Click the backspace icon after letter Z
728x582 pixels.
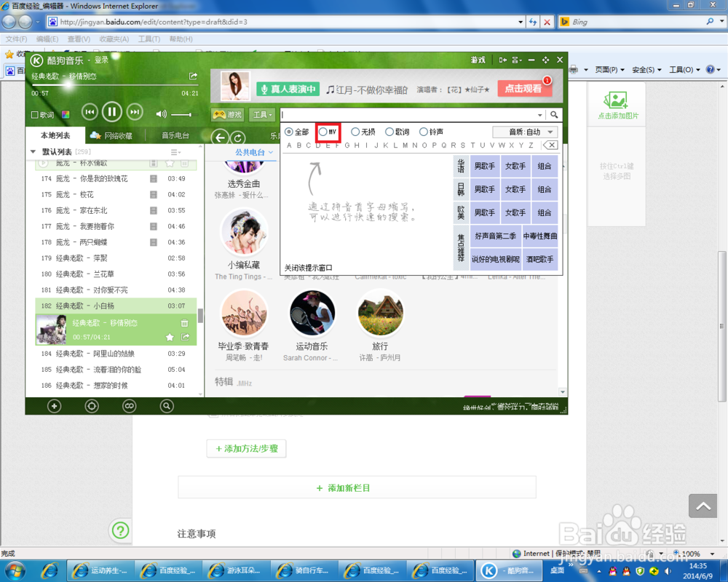coord(550,145)
